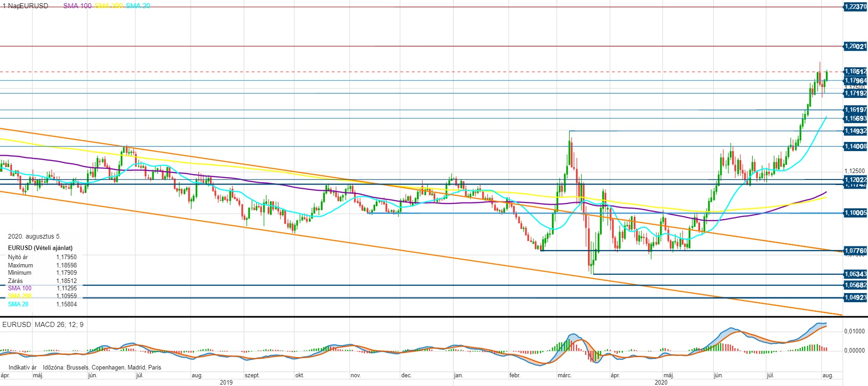Click the Nyitó ár value 1,17950
This screenshot has width=868, height=386.
click(67, 257)
